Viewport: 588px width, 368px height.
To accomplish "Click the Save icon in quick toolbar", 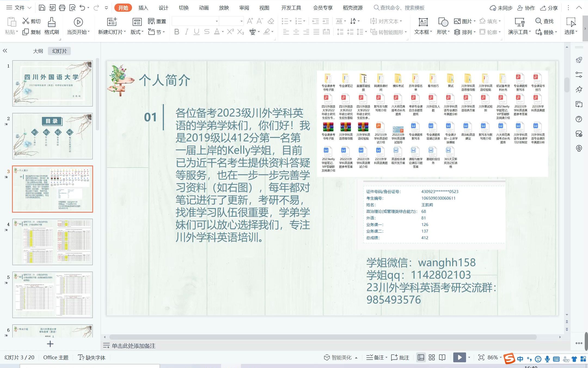I will click(42, 8).
